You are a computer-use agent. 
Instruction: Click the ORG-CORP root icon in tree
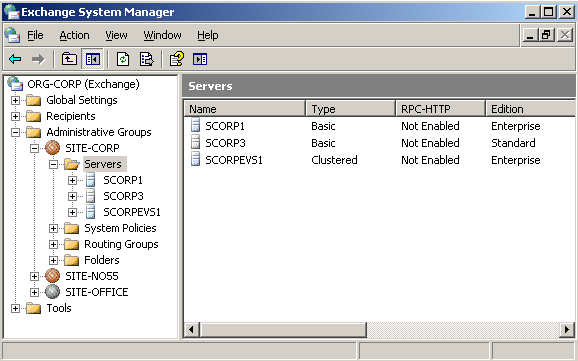pos(15,84)
